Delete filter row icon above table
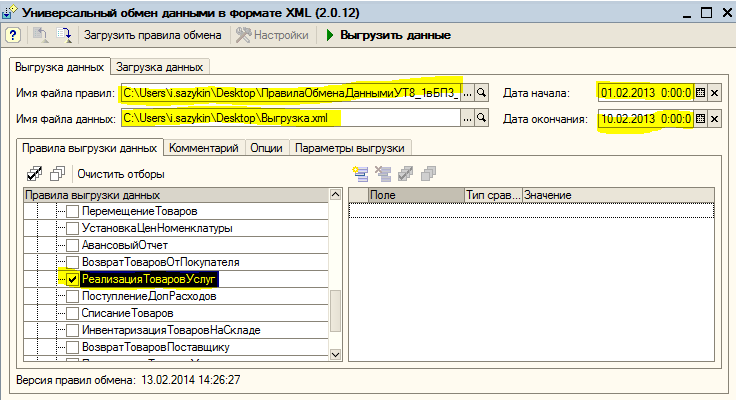736x400 pixels. [x=383, y=174]
